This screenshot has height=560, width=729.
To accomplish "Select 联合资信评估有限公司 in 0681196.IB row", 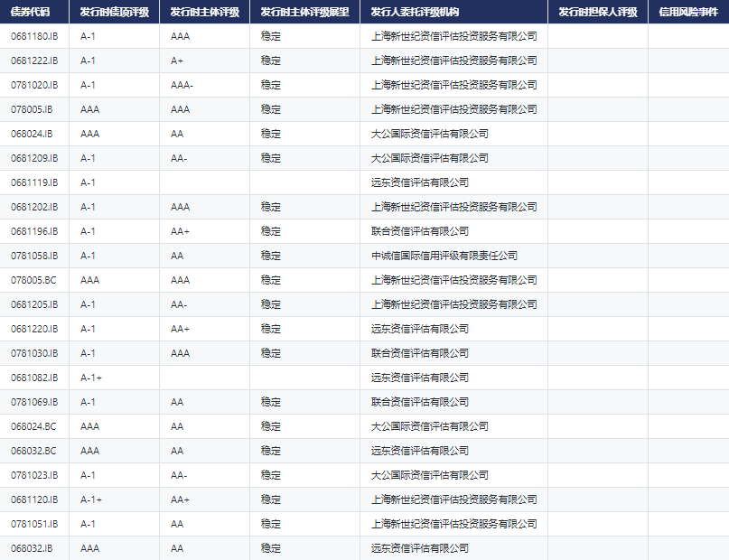I will pos(419,231).
